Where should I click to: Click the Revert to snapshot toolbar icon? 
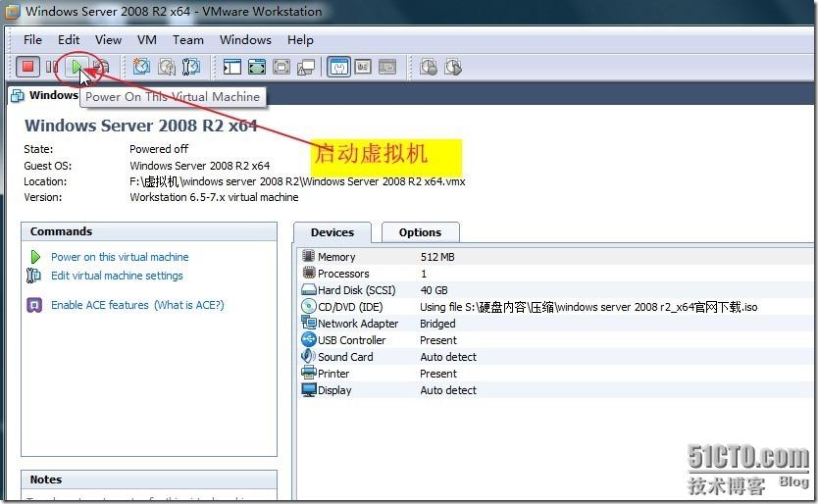point(167,67)
